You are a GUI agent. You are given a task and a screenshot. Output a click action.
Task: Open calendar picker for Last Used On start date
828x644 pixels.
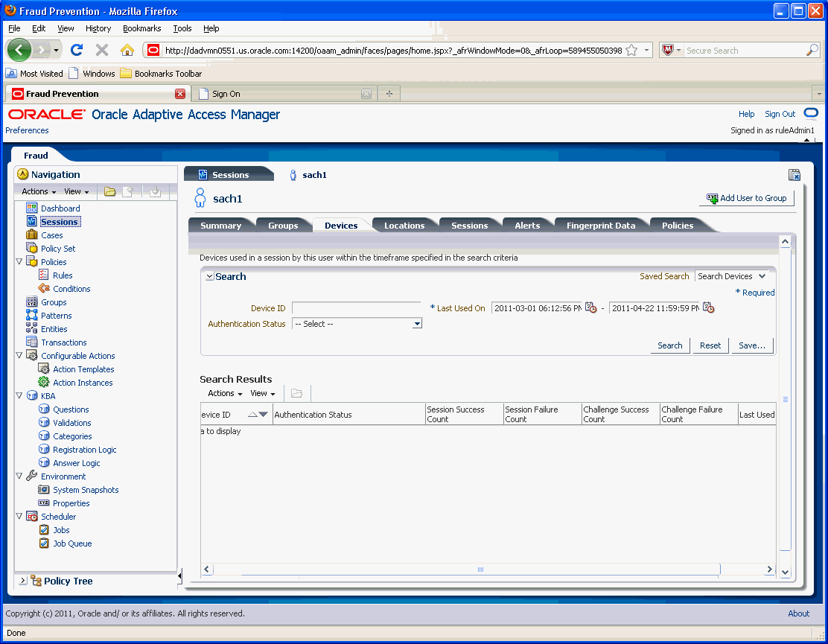point(590,307)
